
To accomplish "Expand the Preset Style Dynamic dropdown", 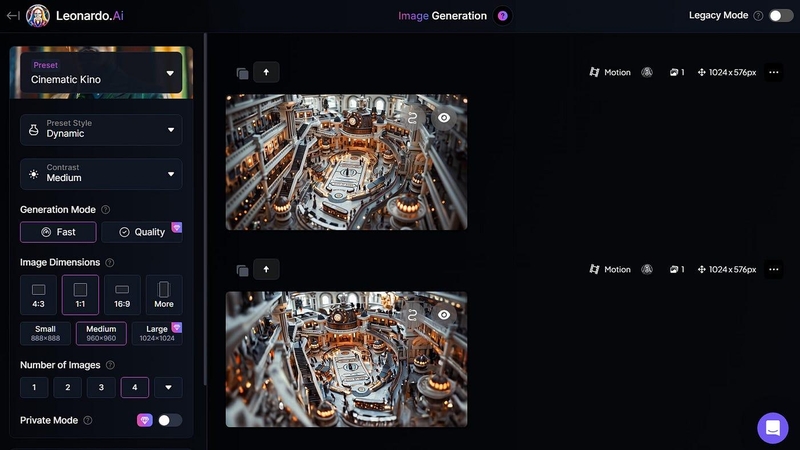I will coord(101,129).
